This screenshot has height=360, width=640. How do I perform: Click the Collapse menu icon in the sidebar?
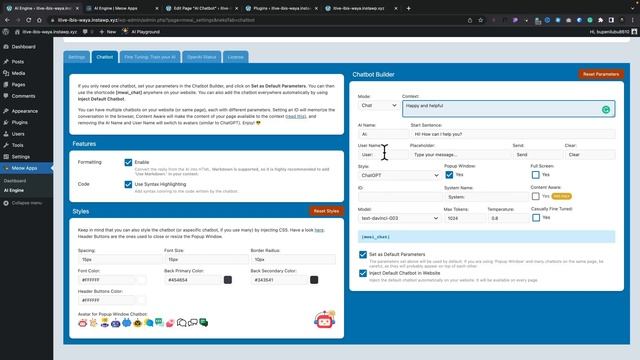6,203
